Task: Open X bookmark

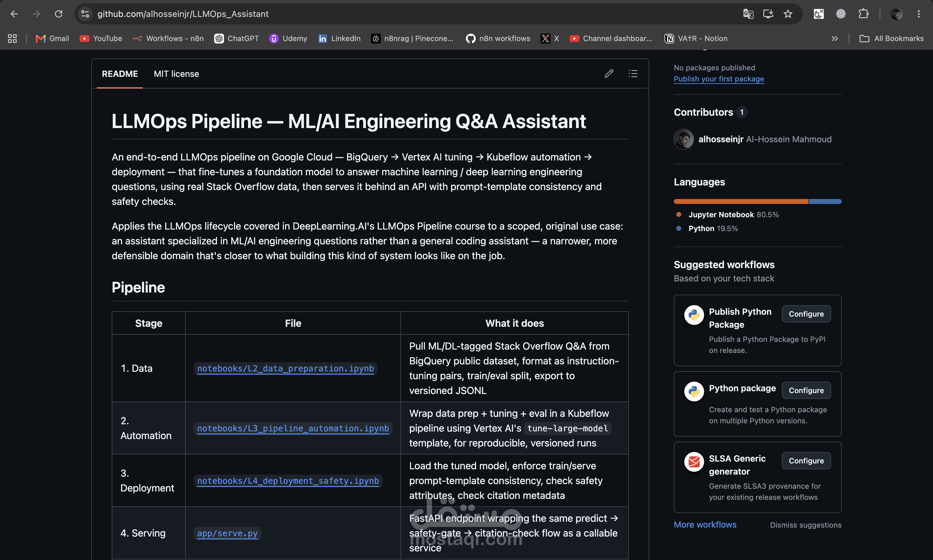Action: (x=550, y=39)
